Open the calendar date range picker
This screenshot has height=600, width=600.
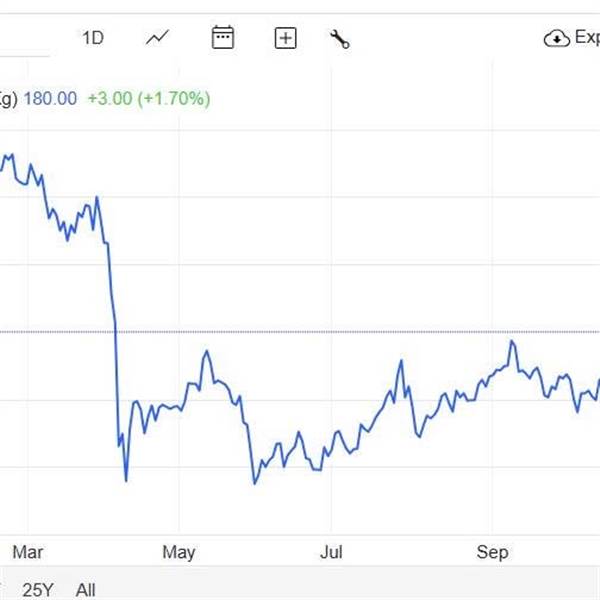[222, 38]
